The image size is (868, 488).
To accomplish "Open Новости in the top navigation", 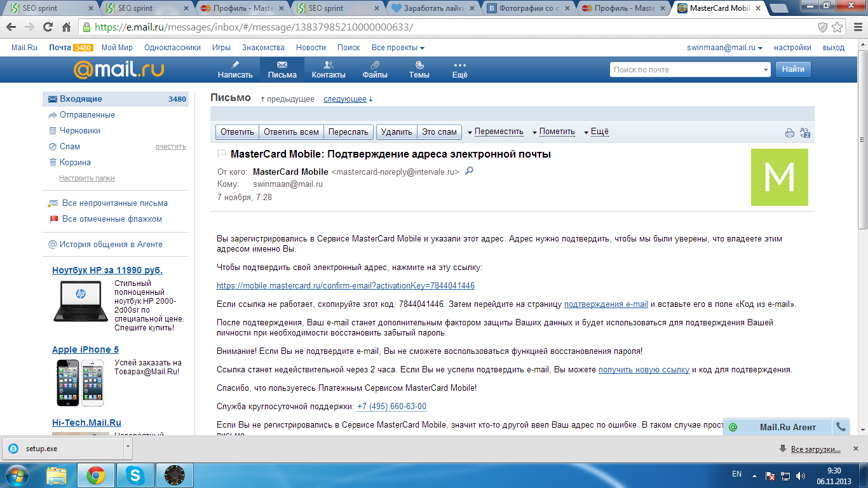I will click(311, 48).
